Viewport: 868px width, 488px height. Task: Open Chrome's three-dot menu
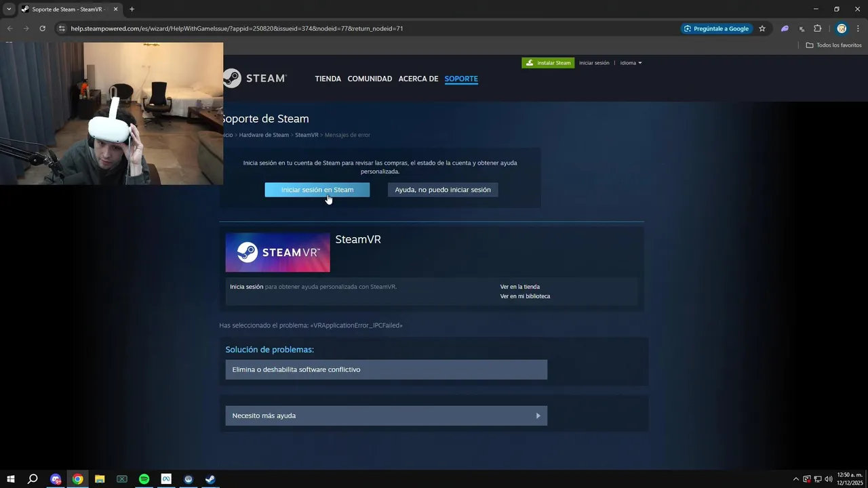coord(858,28)
